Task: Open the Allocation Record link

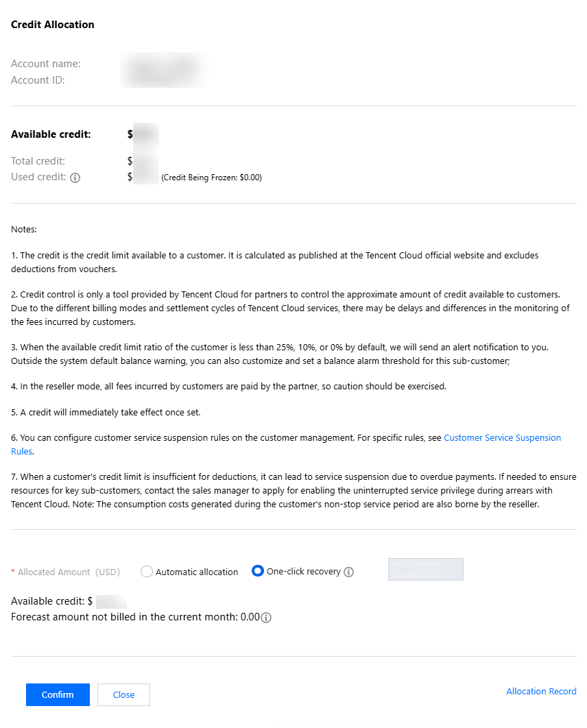Action: 541,691
